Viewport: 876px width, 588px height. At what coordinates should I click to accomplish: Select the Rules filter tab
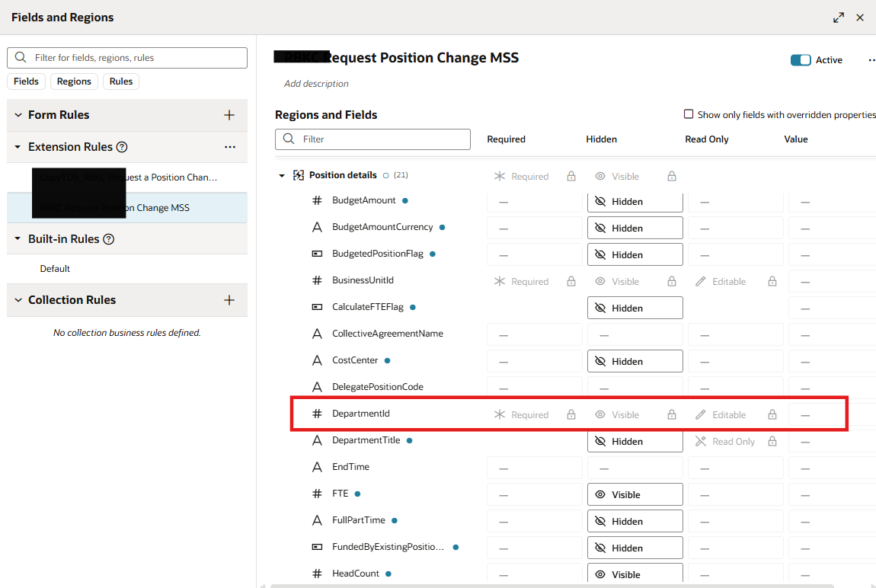pyautogui.click(x=121, y=81)
